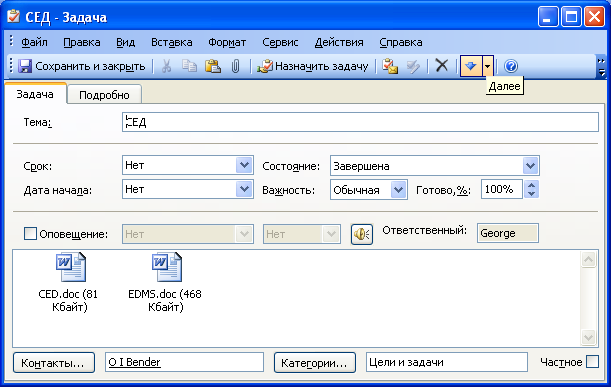Click the task icon in title bar
The width and height of the screenshot is (611, 387).
14,16
